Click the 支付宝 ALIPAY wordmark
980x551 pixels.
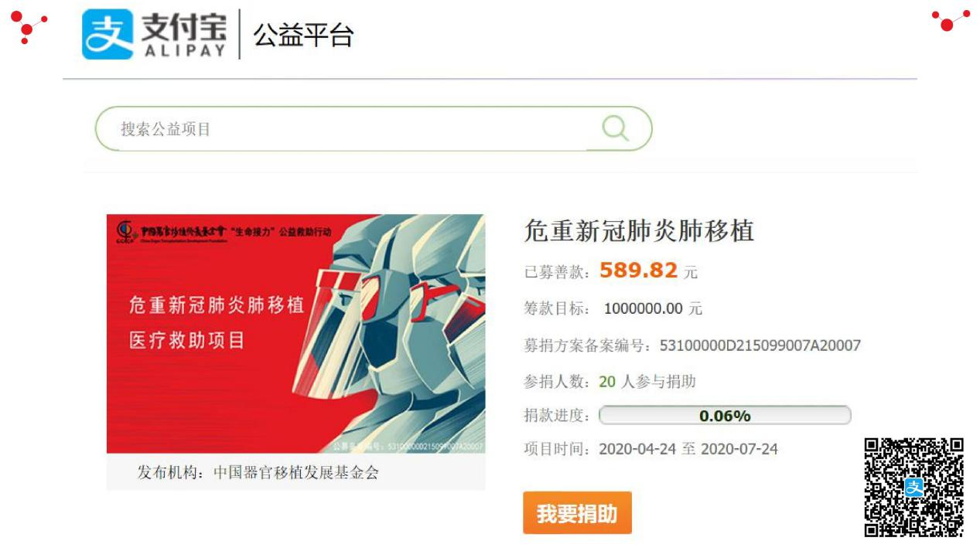tap(185, 34)
